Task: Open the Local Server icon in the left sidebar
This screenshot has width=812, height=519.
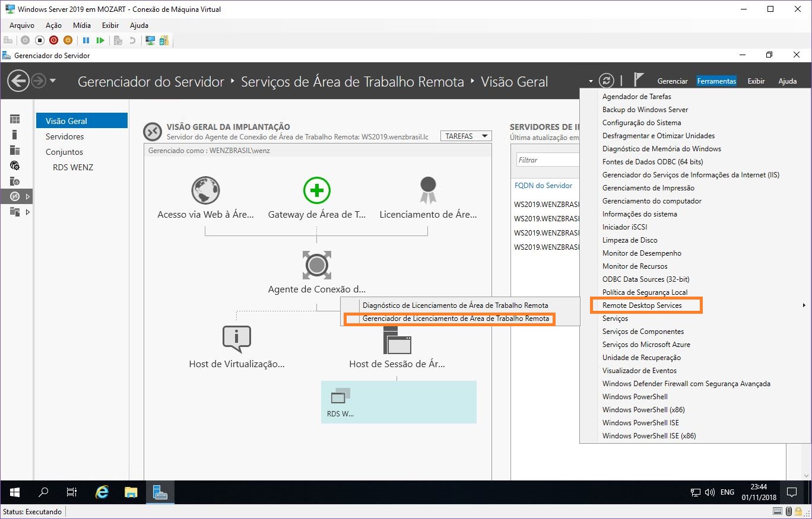Action: [15, 135]
